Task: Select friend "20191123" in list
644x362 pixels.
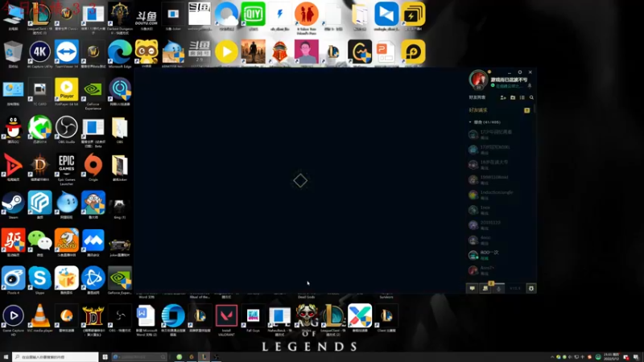Action: (x=500, y=225)
